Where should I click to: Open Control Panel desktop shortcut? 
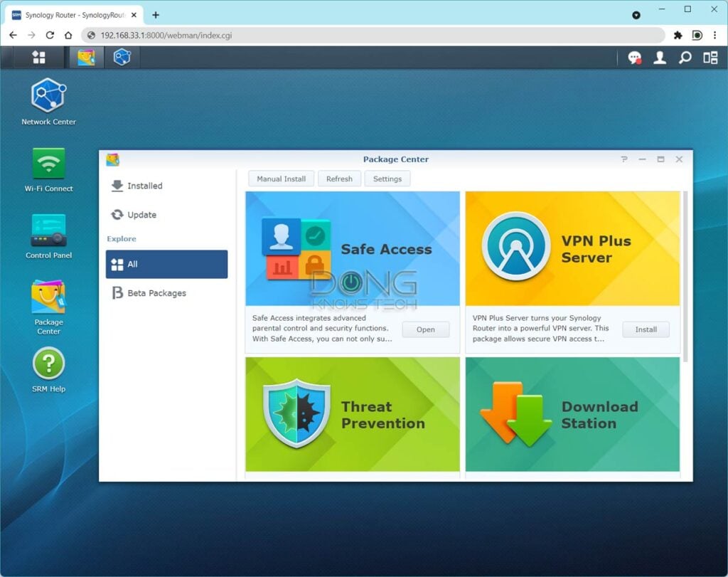click(49, 236)
